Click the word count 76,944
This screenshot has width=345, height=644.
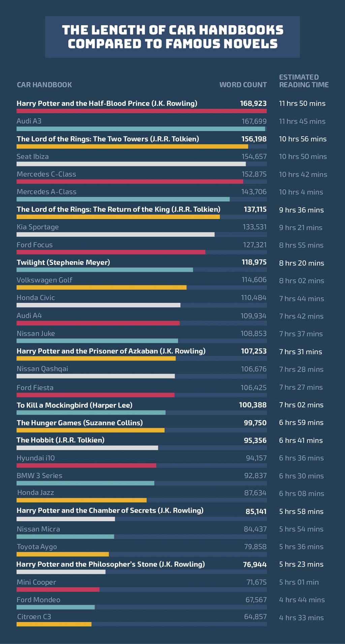[255, 565]
